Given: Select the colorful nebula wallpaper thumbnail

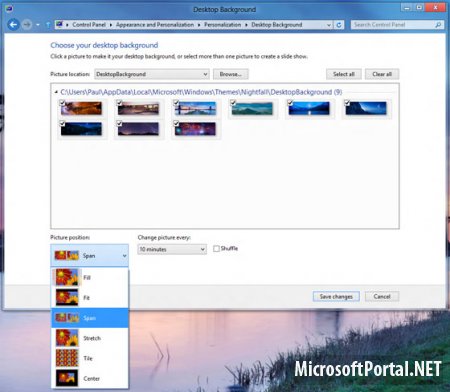Looking at the screenshot, I should pos(196,129).
